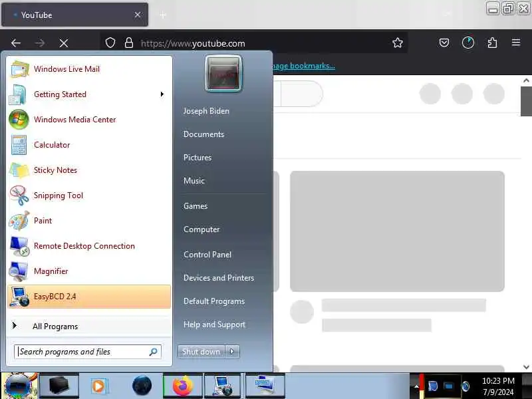Click the Shut down button

click(201, 352)
